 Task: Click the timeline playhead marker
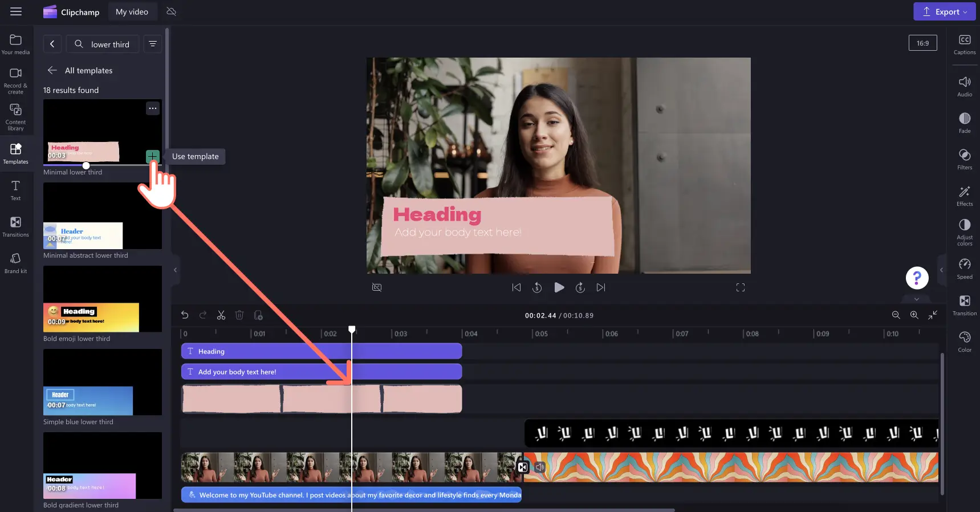(x=352, y=329)
